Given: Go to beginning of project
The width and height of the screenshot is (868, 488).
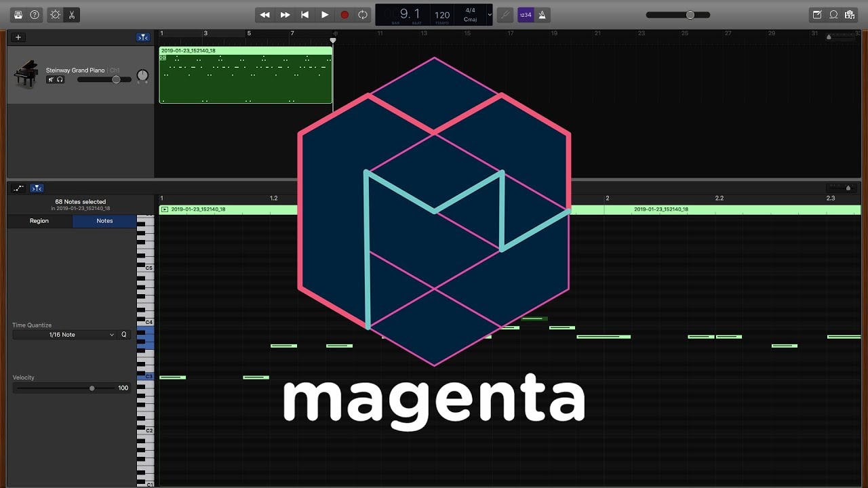Looking at the screenshot, I should pos(304,15).
